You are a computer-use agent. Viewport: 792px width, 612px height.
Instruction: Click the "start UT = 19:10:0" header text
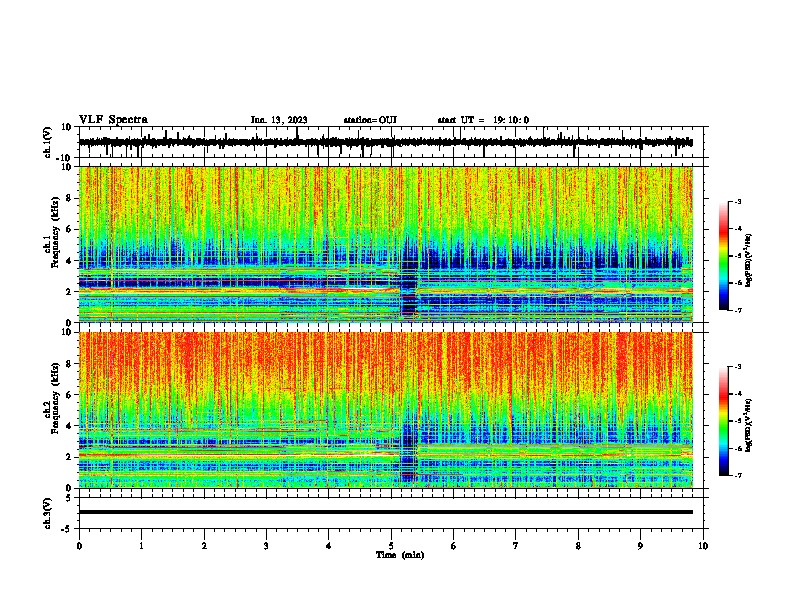(483, 120)
